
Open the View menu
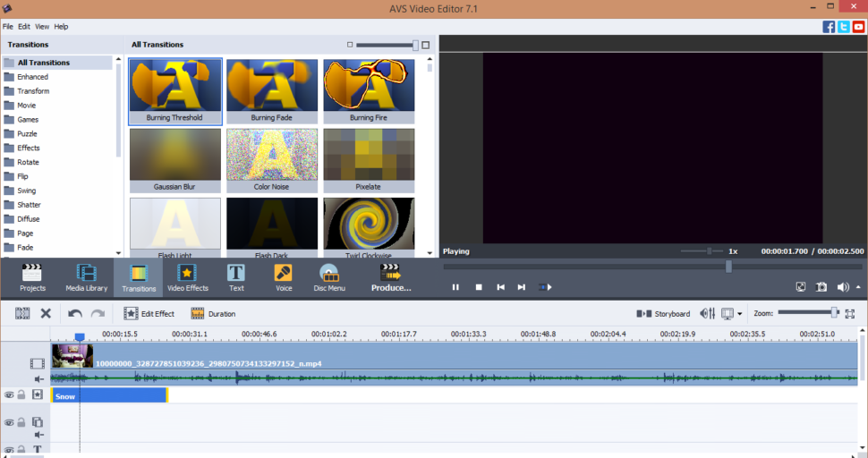[42, 27]
